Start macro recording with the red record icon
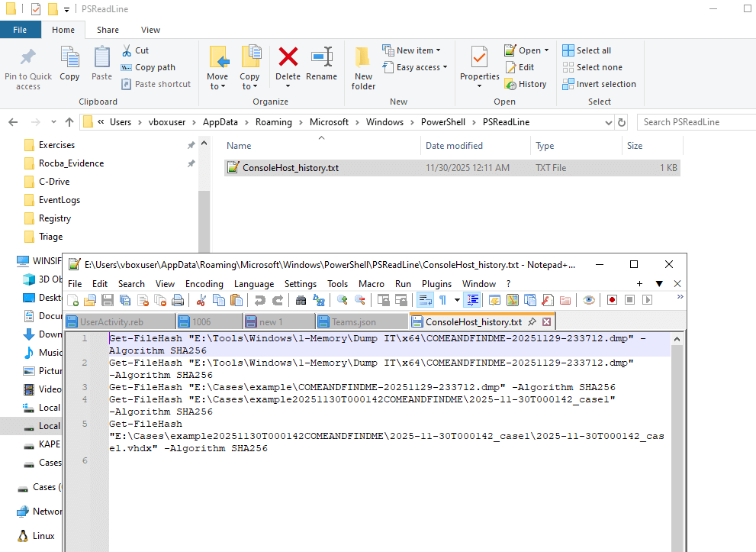This screenshot has height=552, width=756. coord(613,301)
